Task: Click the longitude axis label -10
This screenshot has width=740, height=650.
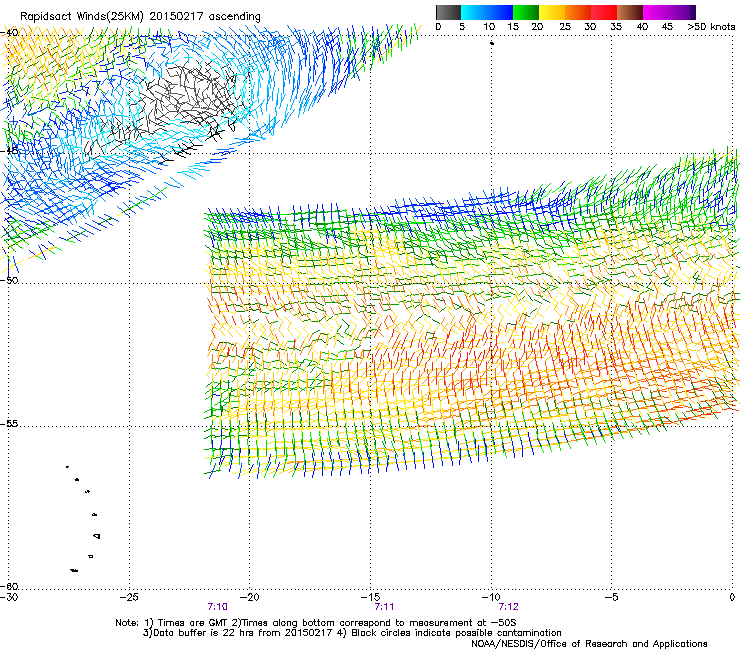Action: [490, 597]
